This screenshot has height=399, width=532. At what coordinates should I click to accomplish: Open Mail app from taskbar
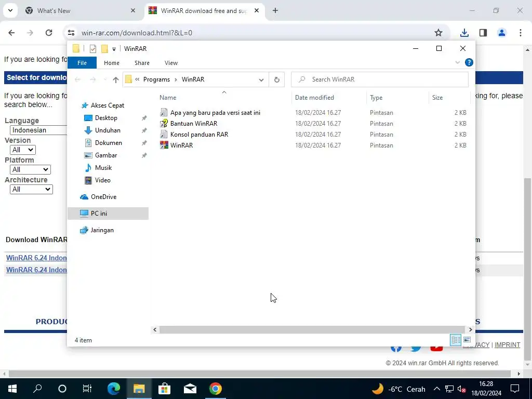coord(190,389)
